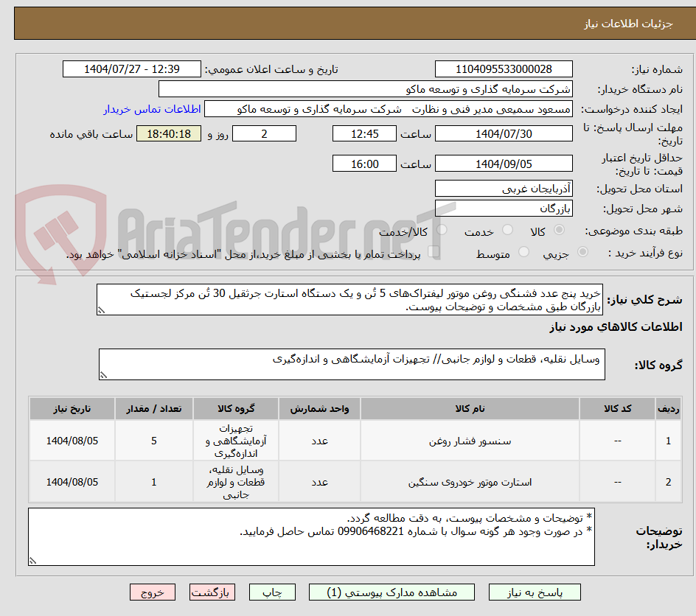Select the کالا radio button
Screen dimensions: 696x616
coord(560,230)
